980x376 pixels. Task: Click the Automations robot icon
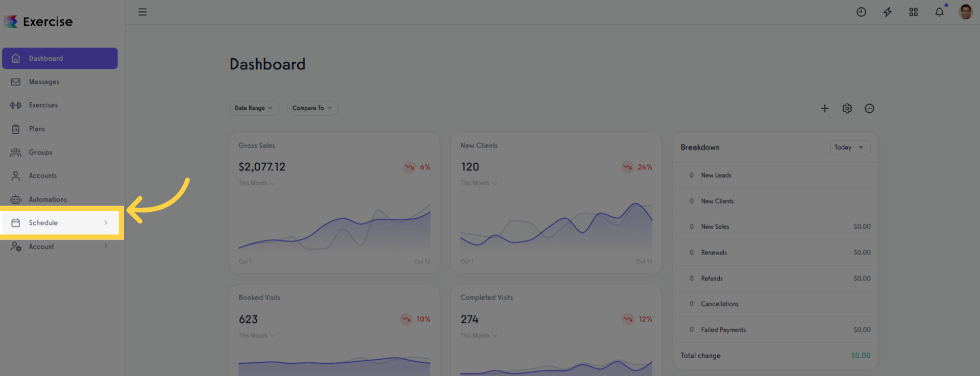(x=16, y=199)
